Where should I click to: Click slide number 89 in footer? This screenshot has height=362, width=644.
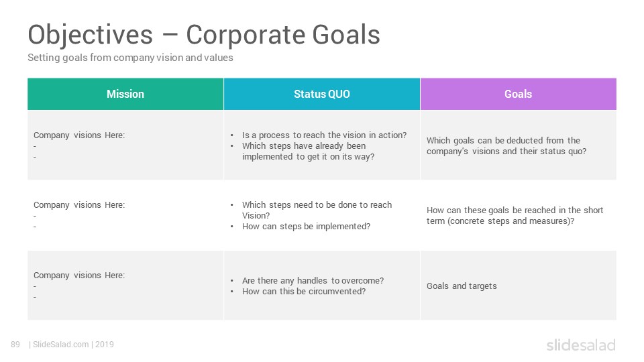[15, 345]
